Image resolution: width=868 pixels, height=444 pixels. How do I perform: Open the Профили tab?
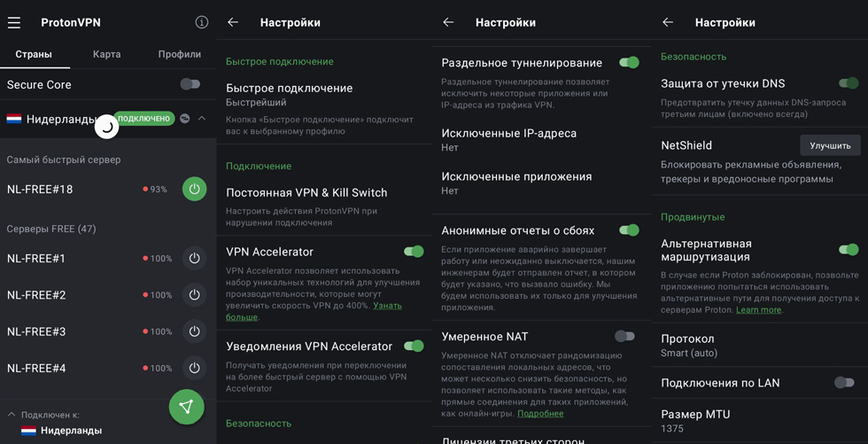[x=179, y=54]
